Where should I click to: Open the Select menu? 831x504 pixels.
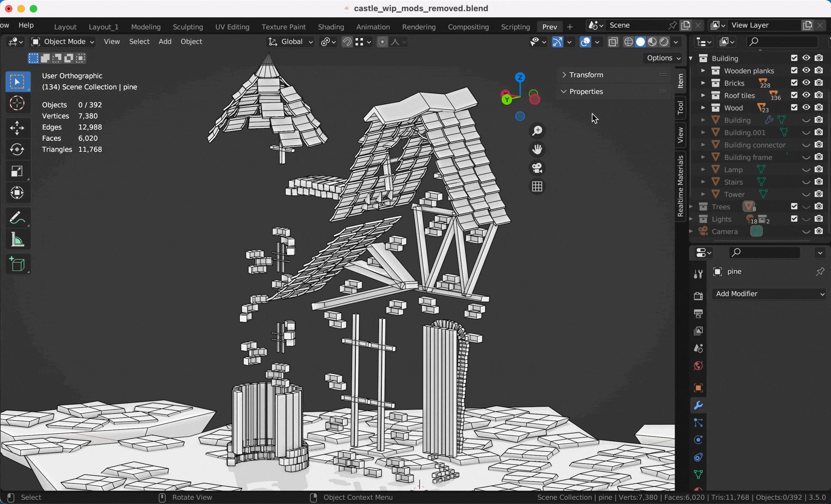139,42
